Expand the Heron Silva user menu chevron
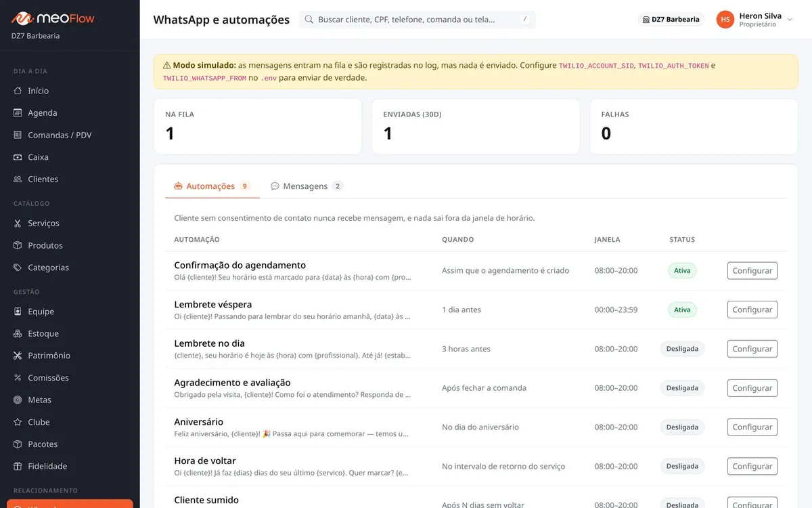This screenshot has height=508, width=812. tap(790, 20)
